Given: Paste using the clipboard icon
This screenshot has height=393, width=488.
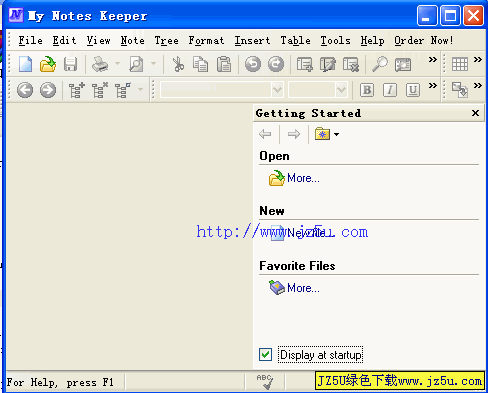Looking at the screenshot, I should (224, 64).
